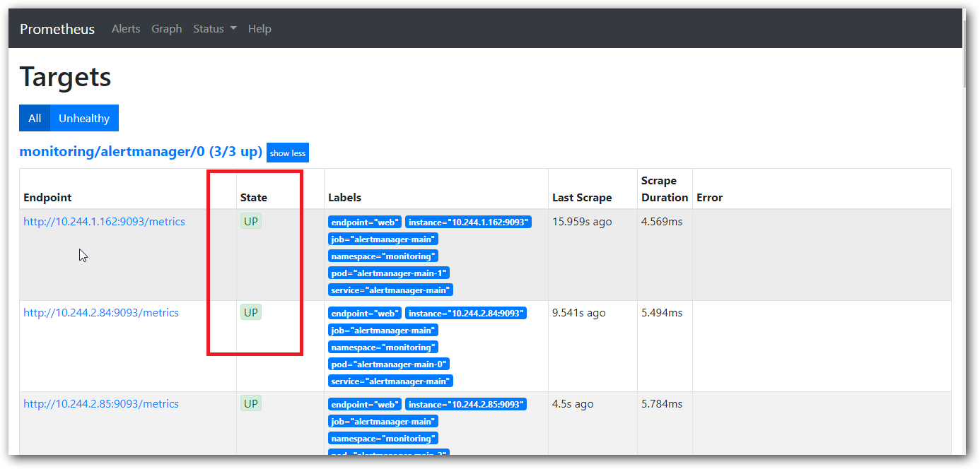This screenshot has width=980, height=469.
Task: Open the Alerts page
Action: 126,29
